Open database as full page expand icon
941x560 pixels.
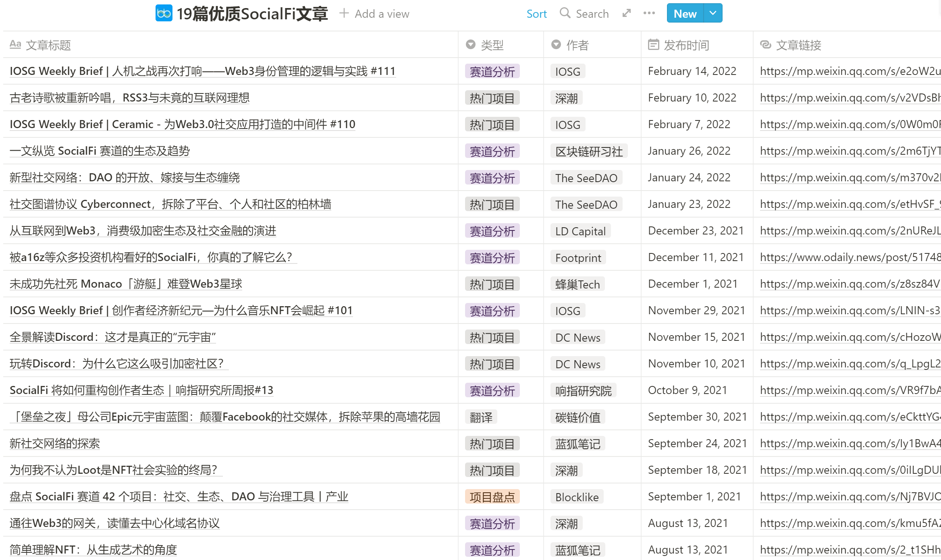[626, 13]
